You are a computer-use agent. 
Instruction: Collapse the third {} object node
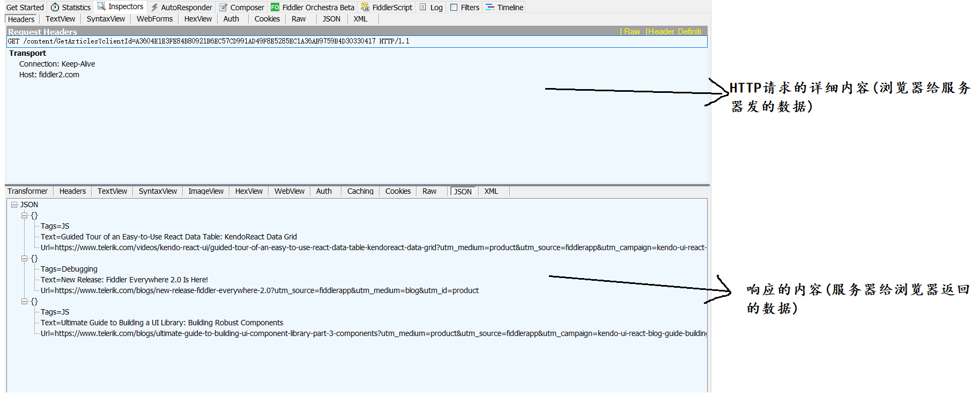click(x=24, y=301)
